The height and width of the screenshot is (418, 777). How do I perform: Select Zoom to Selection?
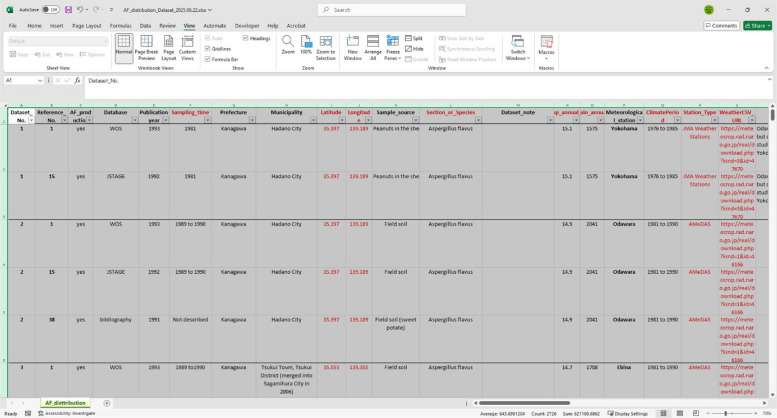[x=326, y=48]
